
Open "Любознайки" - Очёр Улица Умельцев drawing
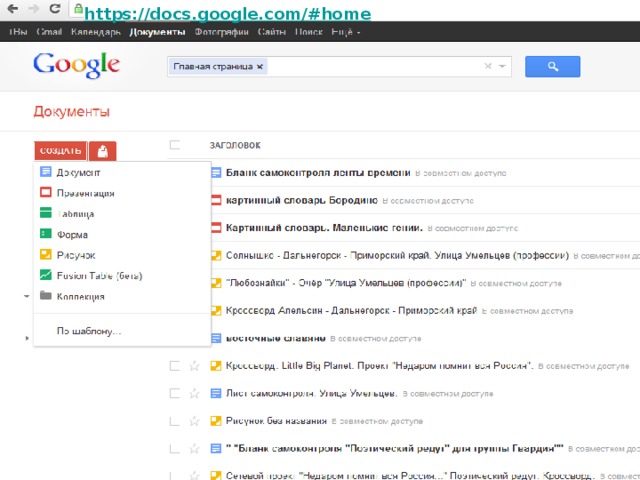(x=346, y=283)
